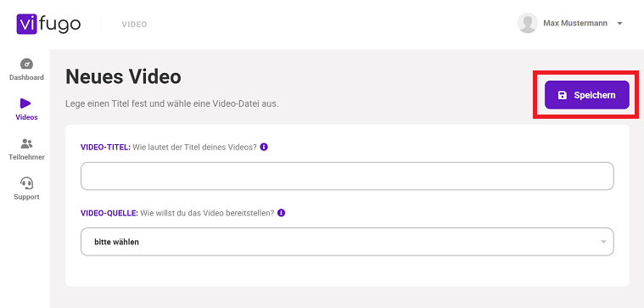Click the small arrow in Video-Quelle select
This screenshot has width=644, height=308.
[x=603, y=242]
